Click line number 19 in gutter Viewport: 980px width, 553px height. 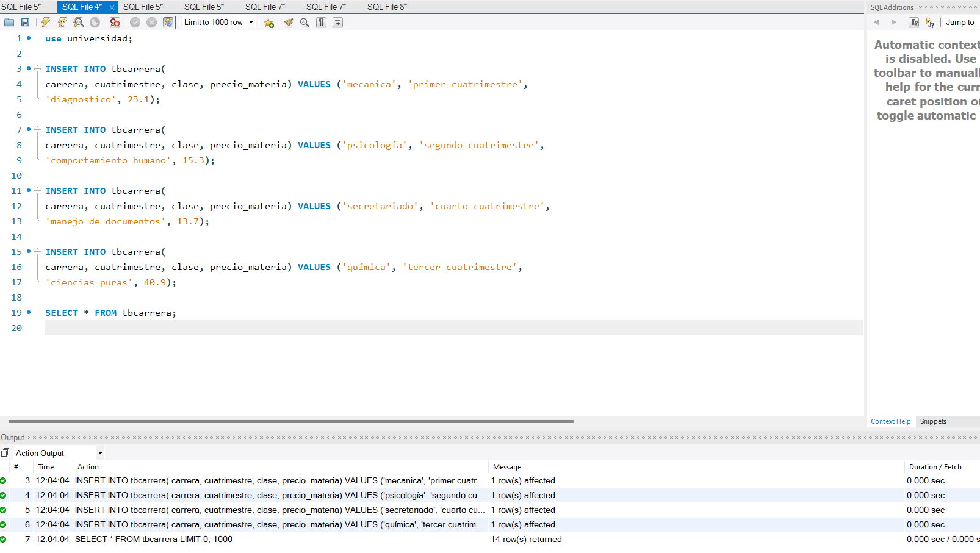click(16, 313)
